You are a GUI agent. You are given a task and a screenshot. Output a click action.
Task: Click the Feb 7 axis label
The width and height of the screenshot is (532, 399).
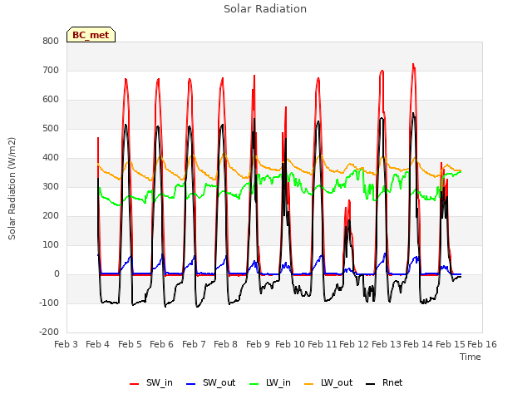point(194,344)
